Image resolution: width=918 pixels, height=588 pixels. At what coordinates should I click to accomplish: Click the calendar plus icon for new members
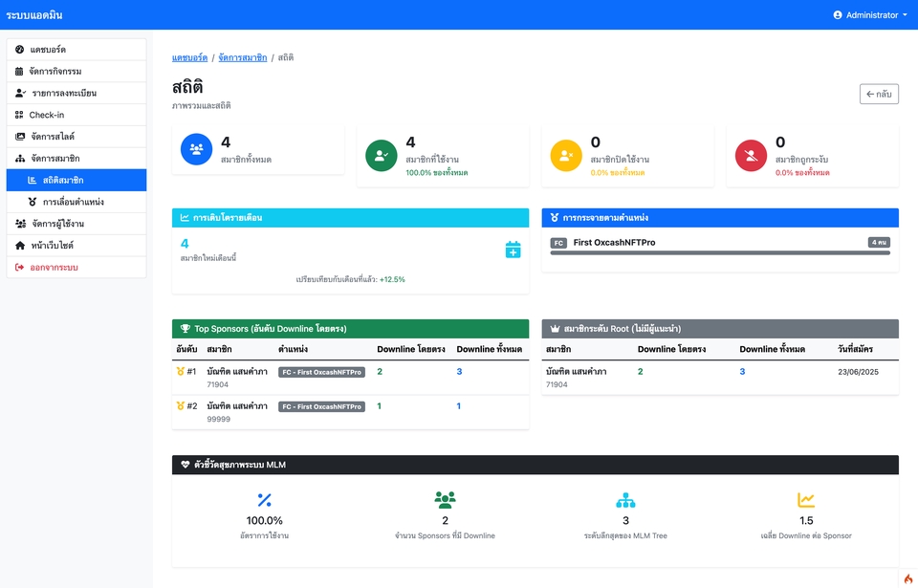[x=513, y=250]
